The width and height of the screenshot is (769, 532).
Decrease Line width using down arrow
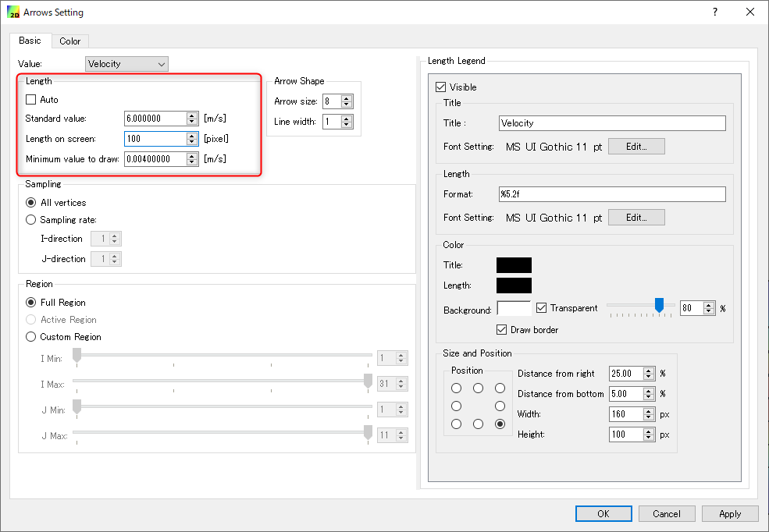pos(347,125)
